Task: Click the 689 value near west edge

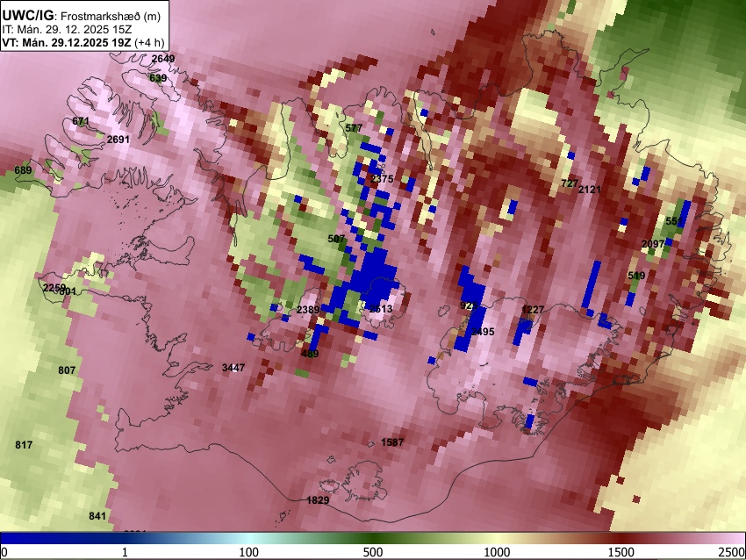Action: [23, 170]
